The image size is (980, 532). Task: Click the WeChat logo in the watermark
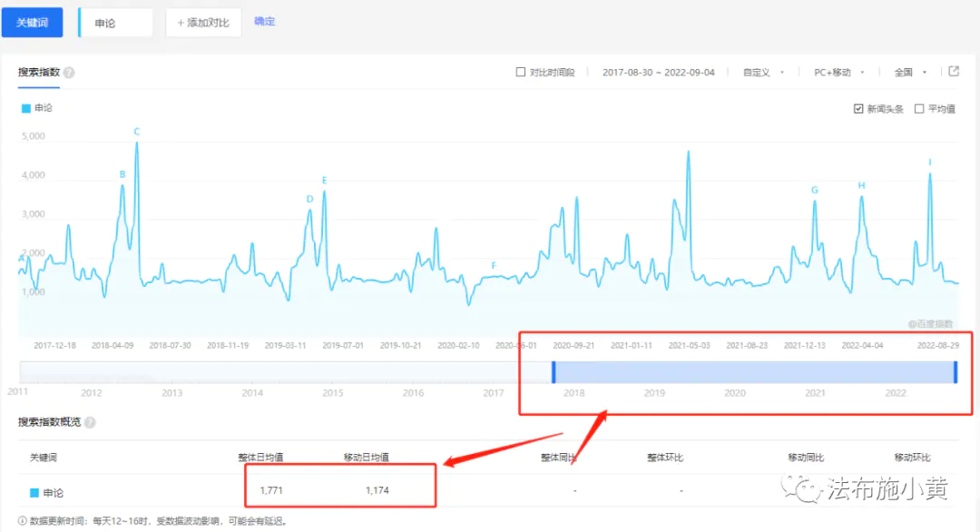(803, 490)
